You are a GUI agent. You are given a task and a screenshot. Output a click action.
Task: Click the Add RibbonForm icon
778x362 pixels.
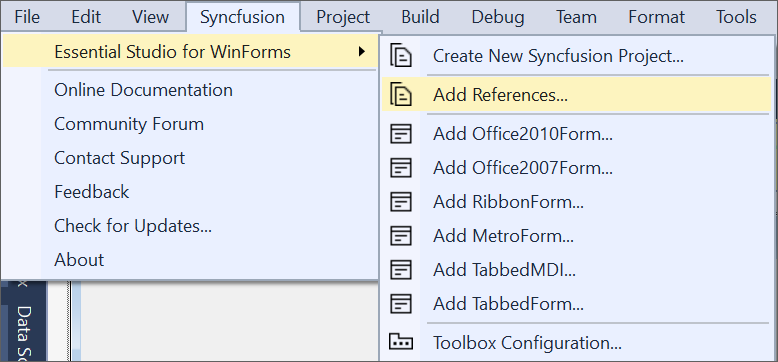click(x=400, y=202)
